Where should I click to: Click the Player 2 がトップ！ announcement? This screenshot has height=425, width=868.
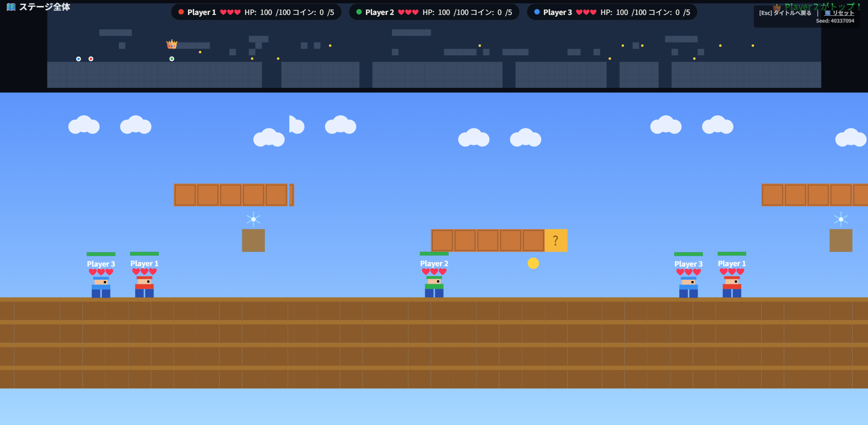pos(823,7)
